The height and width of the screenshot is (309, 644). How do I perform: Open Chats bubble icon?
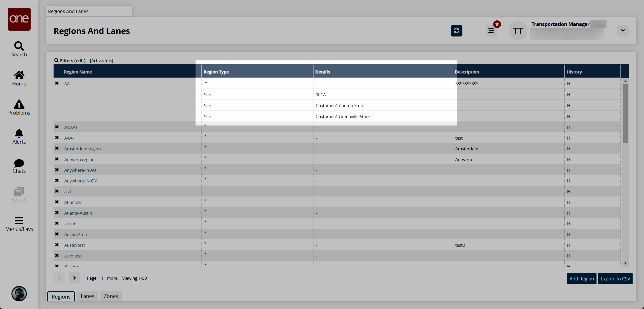[x=19, y=166]
